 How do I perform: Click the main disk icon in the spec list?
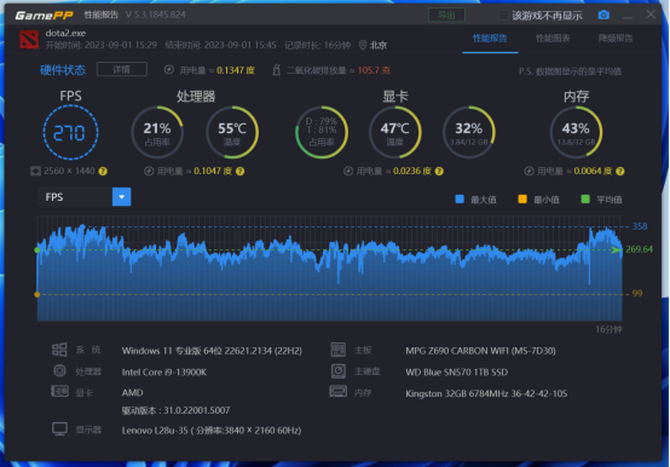338,370
